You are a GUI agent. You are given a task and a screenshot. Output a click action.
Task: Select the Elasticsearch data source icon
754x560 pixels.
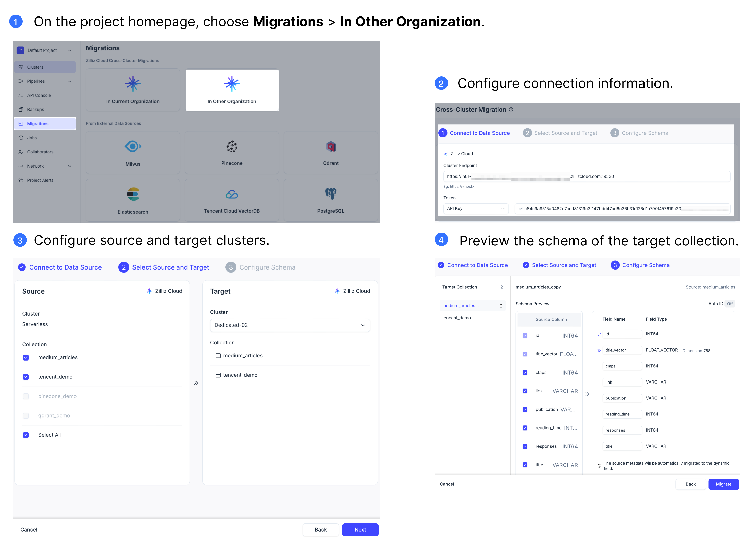click(133, 194)
